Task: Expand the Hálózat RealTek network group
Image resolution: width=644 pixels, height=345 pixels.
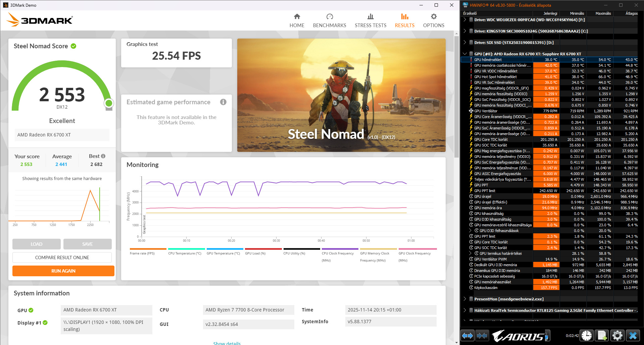Action: [x=465, y=310]
